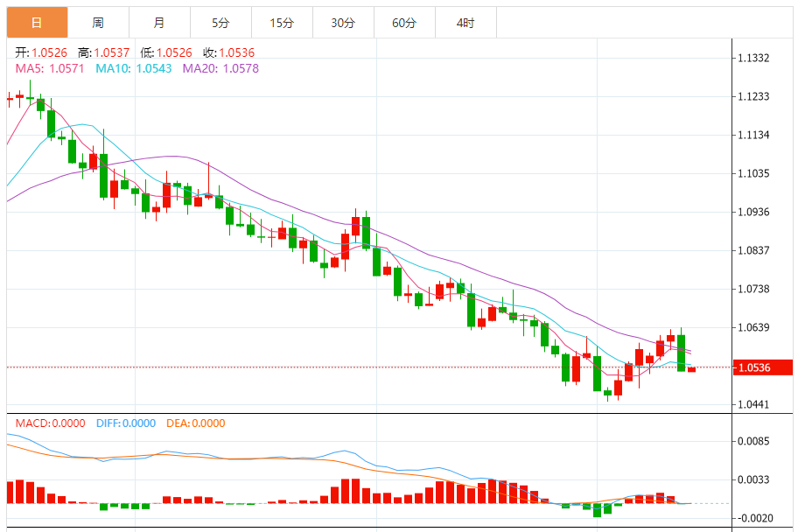Click the 1.0441 price axis label
The image size is (798, 532).
tap(753, 405)
